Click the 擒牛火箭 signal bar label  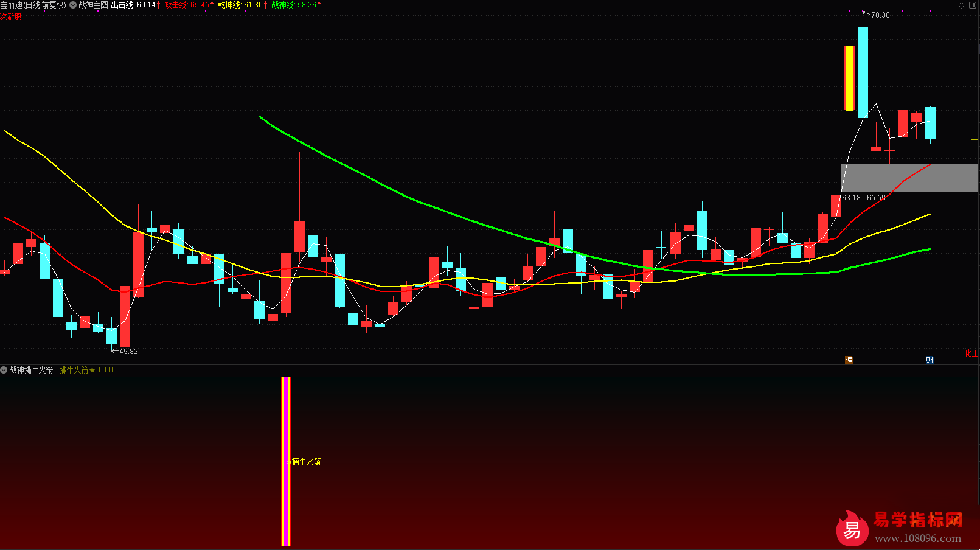pyautogui.click(x=305, y=461)
